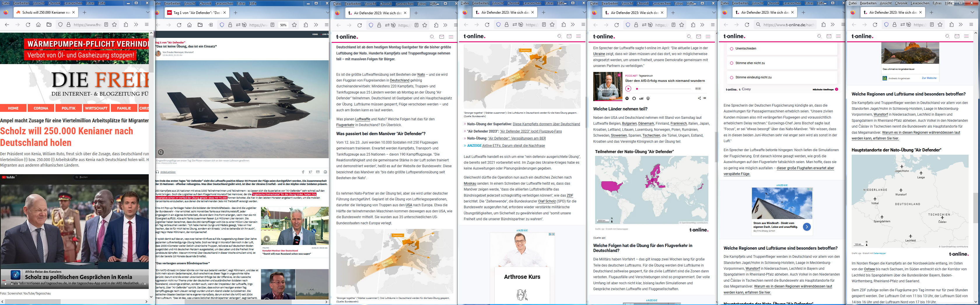Click Home icon in n-tv browser window

pos(190,25)
